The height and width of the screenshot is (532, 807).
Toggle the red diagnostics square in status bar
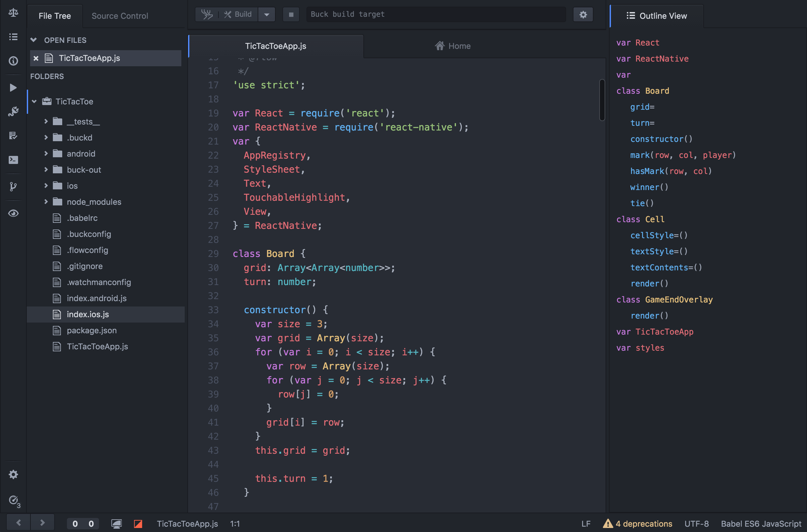pyautogui.click(x=138, y=524)
